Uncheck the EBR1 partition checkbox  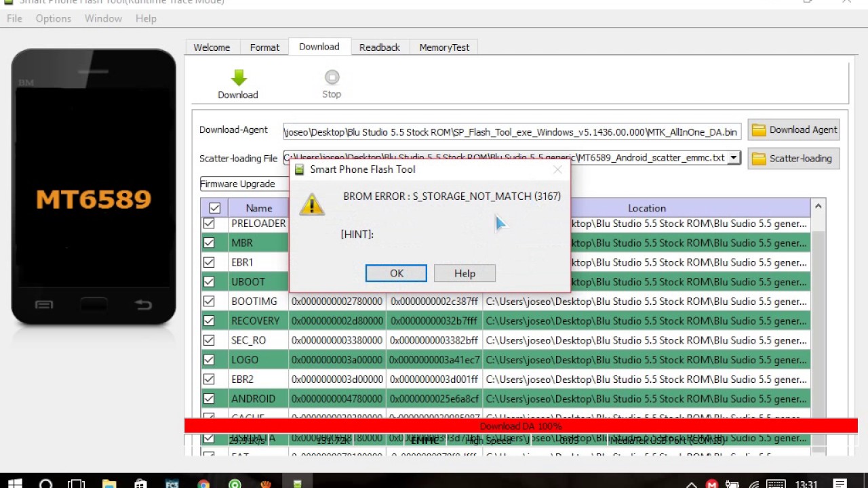coord(209,262)
